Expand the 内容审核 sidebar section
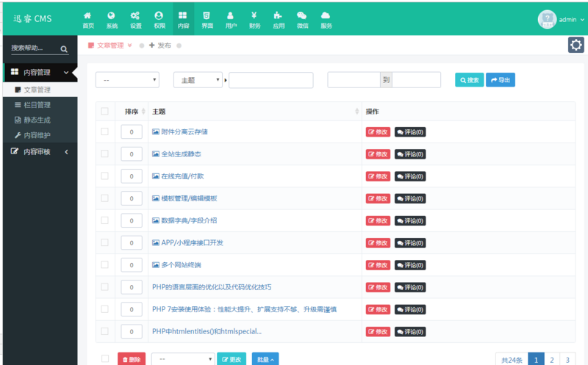Image resolution: width=588 pixels, height=365 pixels. point(40,152)
